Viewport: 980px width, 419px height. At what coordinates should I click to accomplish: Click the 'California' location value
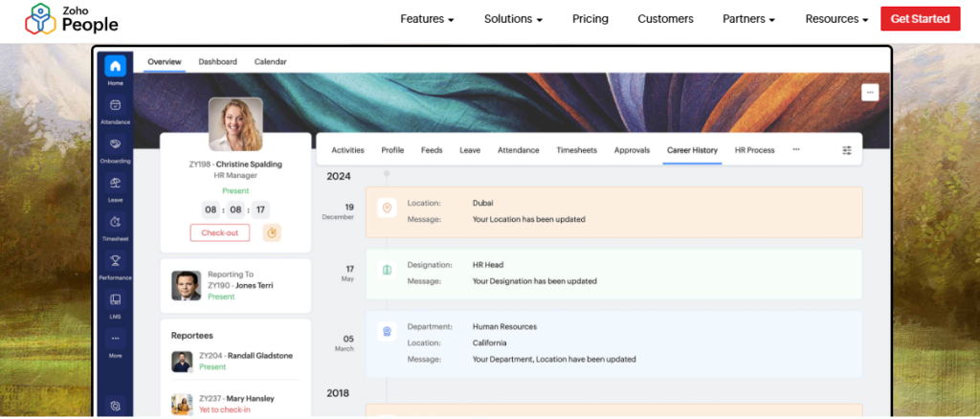click(489, 342)
